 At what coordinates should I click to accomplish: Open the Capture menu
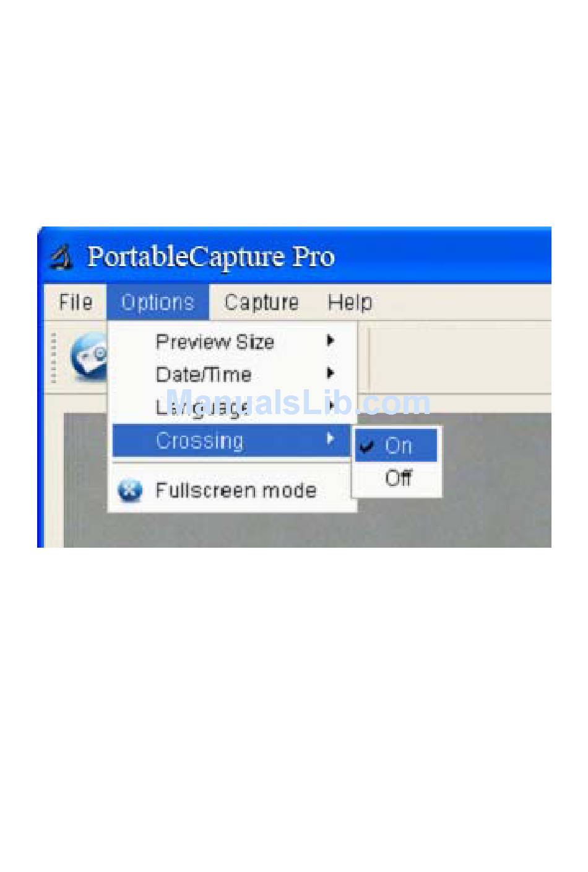tap(261, 303)
